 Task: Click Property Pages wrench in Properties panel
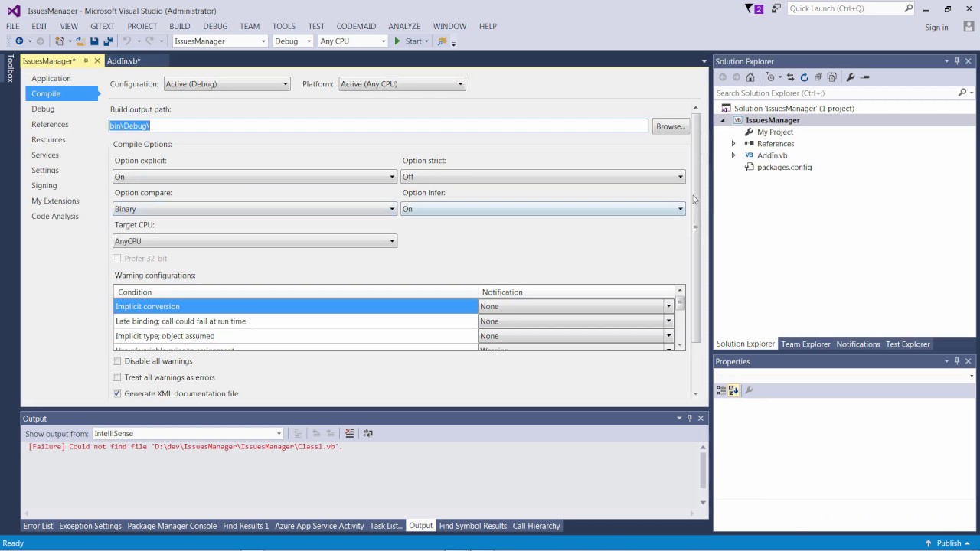point(749,390)
